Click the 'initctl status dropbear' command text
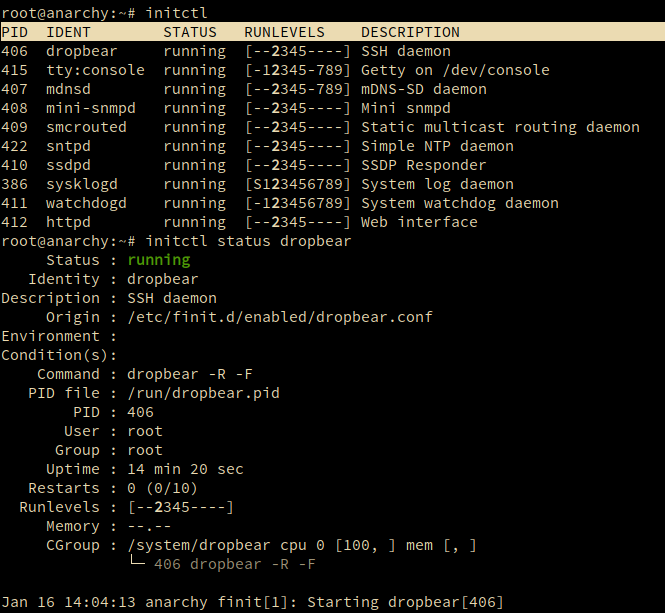This screenshot has height=613, width=665. (x=248, y=241)
